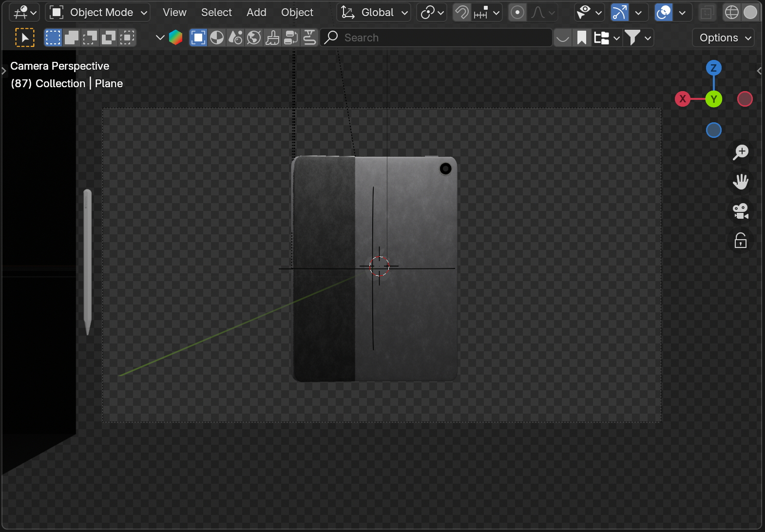This screenshot has width=765, height=532.
Task: Toggle show gizmos button
Action: [x=619, y=13]
